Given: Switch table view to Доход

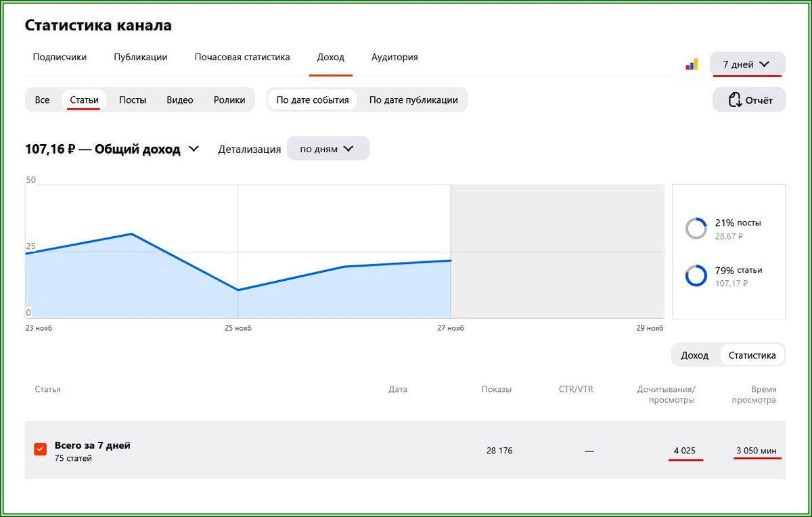Looking at the screenshot, I should pos(695,355).
